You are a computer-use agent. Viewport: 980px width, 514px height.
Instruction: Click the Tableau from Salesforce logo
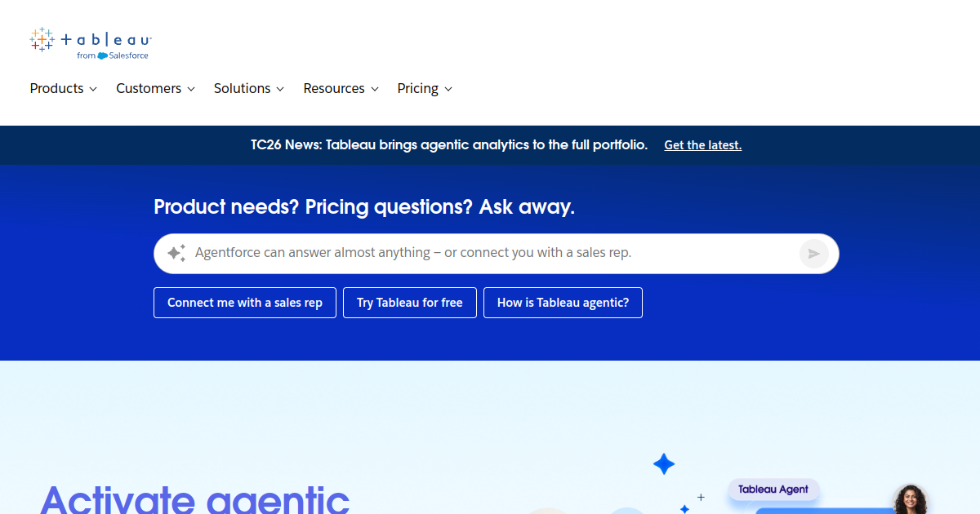coord(91,44)
